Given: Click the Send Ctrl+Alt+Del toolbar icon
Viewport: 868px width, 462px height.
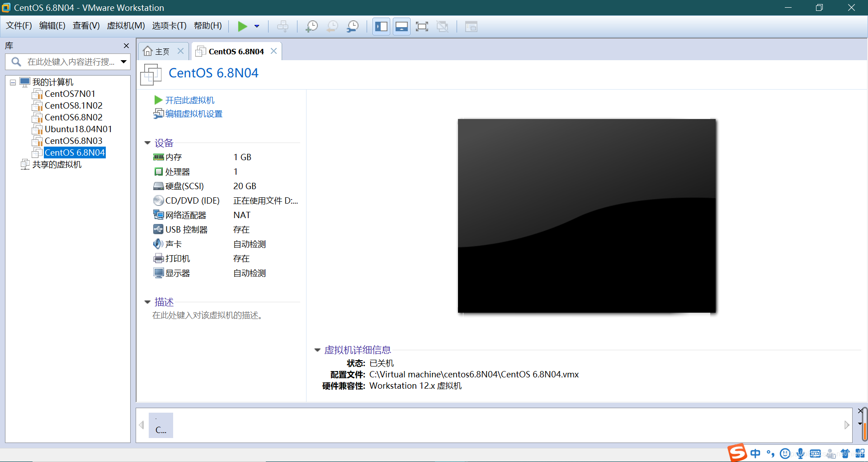Looking at the screenshot, I should pyautogui.click(x=283, y=26).
